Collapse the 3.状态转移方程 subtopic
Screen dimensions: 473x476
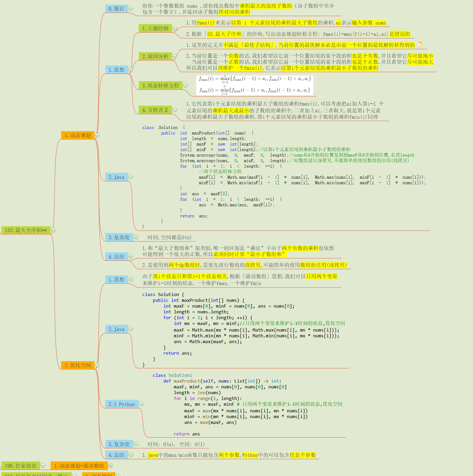pos(185,86)
